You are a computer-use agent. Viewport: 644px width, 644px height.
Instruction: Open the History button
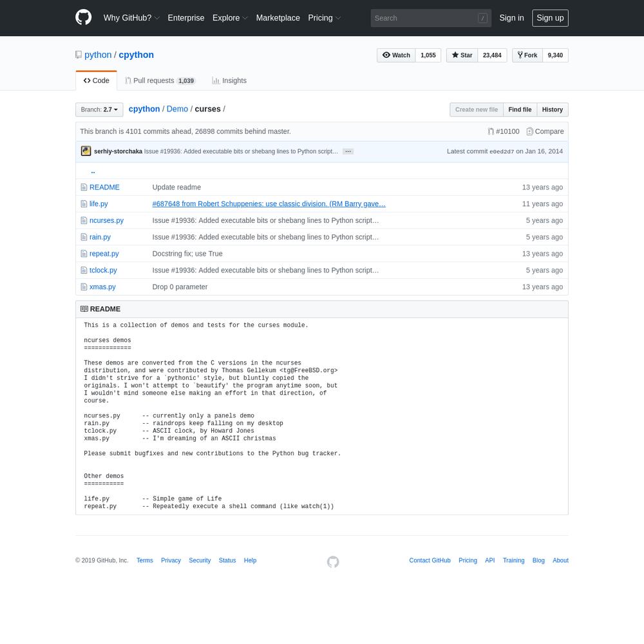coord(553,109)
